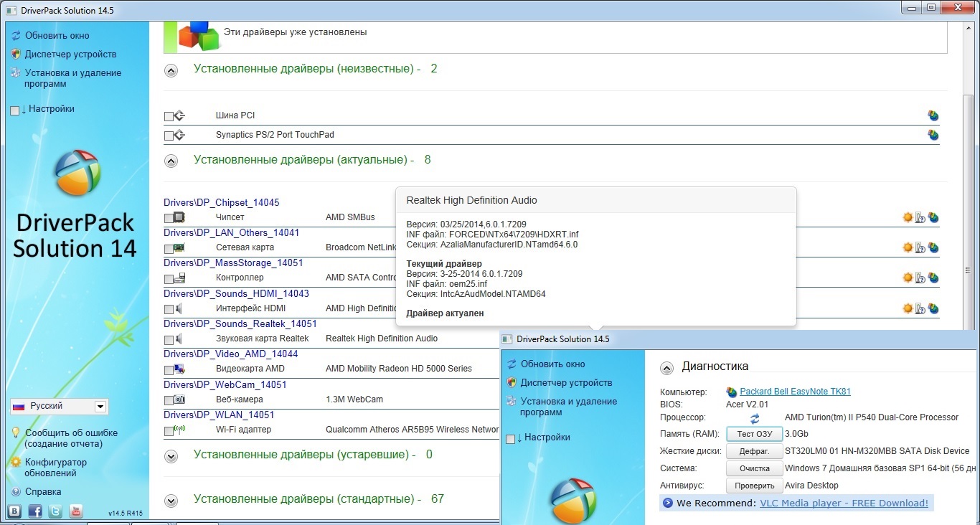This screenshot has height=525, width=980.
Task: Click the globe icon in the Synaptics TouchPad row
Action: click(x=933, y=135)
